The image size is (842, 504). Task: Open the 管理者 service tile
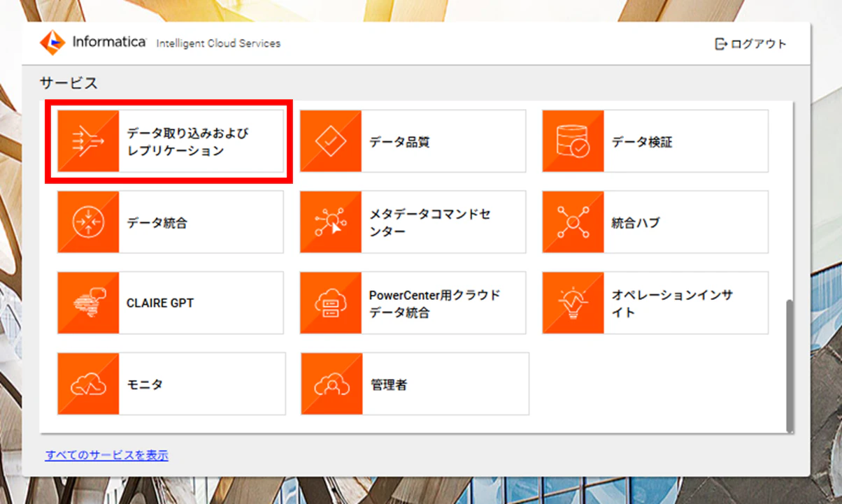coord(415,384)
